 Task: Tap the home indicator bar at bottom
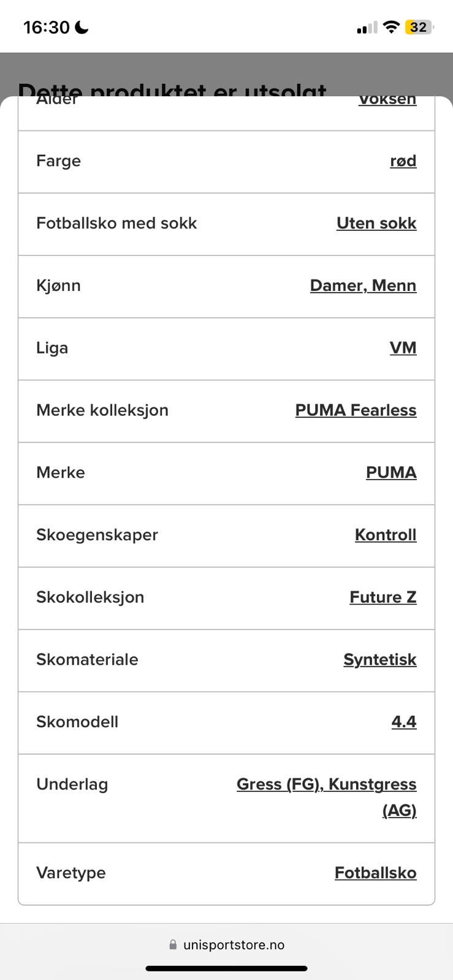(x=226, y=968)
